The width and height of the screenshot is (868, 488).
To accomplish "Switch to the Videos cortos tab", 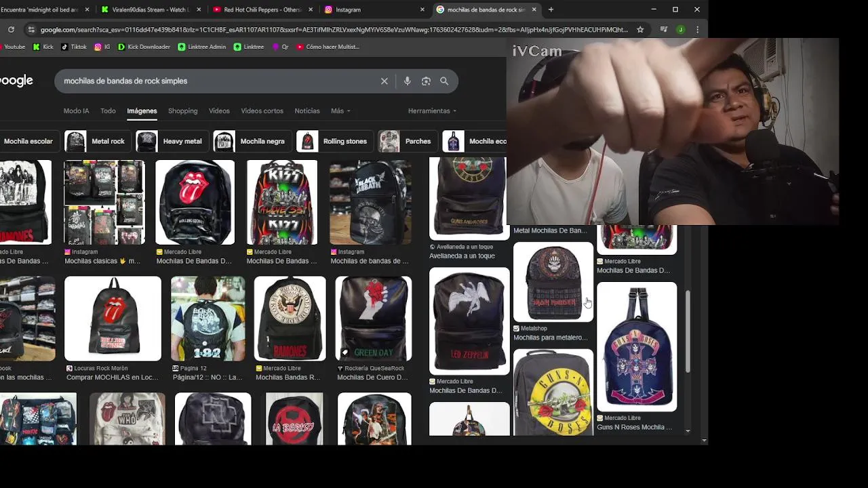I will (x=262, y=110).
